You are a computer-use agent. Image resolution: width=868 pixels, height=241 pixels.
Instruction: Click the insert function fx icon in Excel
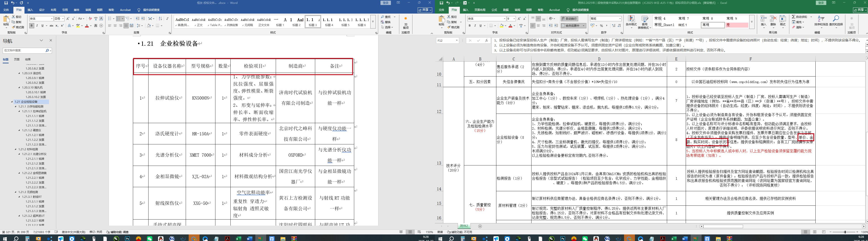tap(486, 40)
